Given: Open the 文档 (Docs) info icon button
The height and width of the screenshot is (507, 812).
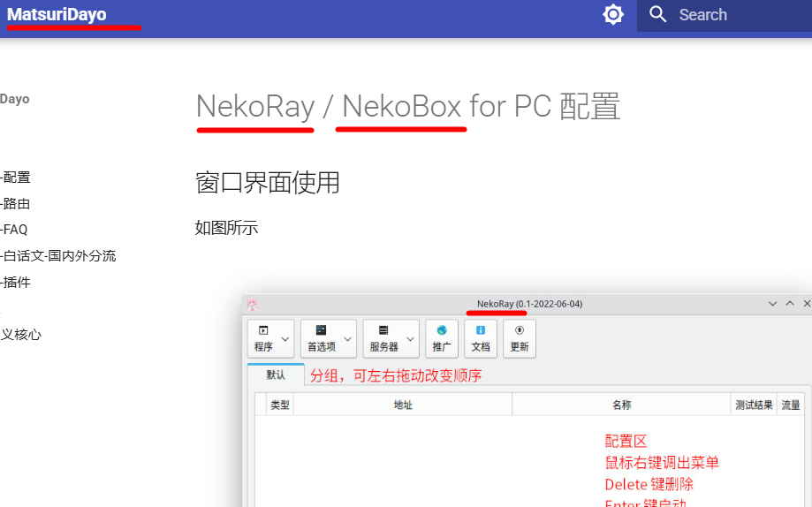Looking at the screenshot, I should click(x=481, y=338).
